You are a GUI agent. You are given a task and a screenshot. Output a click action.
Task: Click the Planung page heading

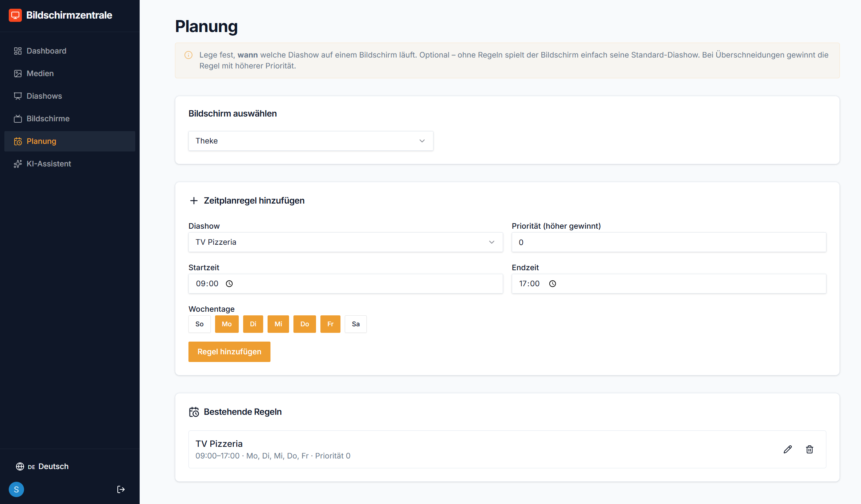[206, 26]
